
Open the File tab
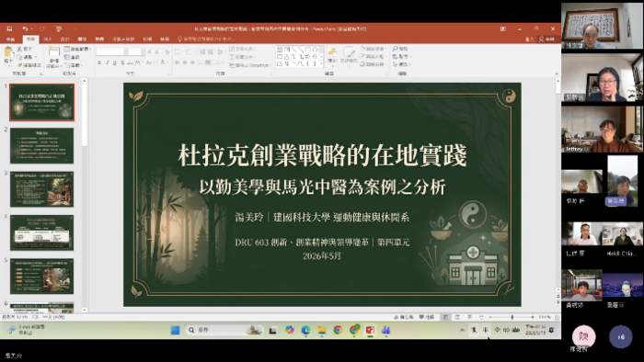10,39
